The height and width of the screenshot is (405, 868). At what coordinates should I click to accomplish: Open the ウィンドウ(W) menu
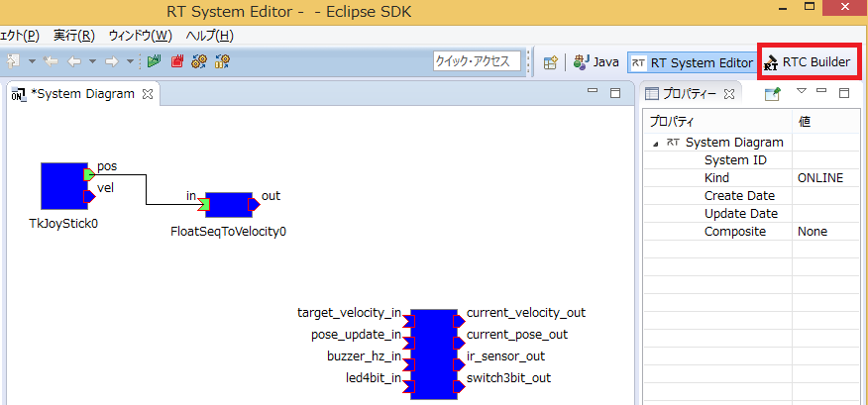click(x=140, y=36)
